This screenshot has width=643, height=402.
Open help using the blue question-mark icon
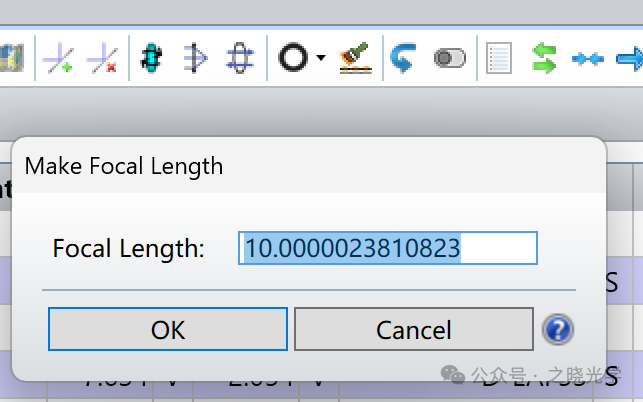point(556,329)
